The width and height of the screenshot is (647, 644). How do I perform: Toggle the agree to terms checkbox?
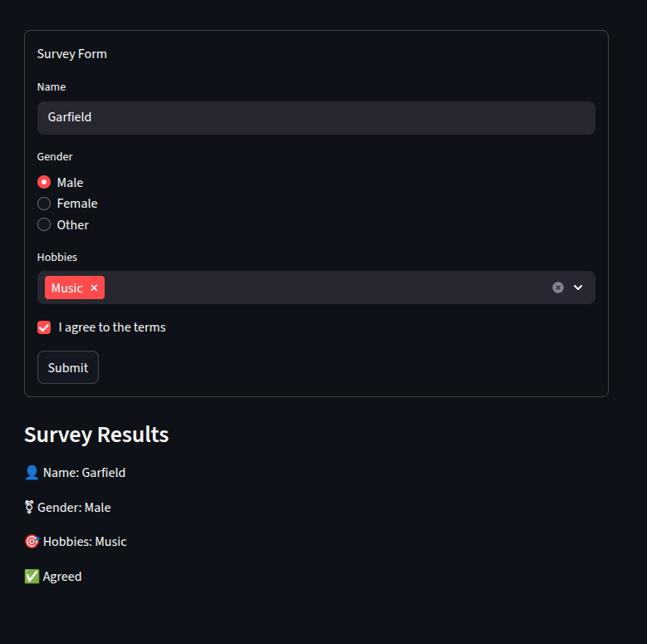(x=44, y=327)
